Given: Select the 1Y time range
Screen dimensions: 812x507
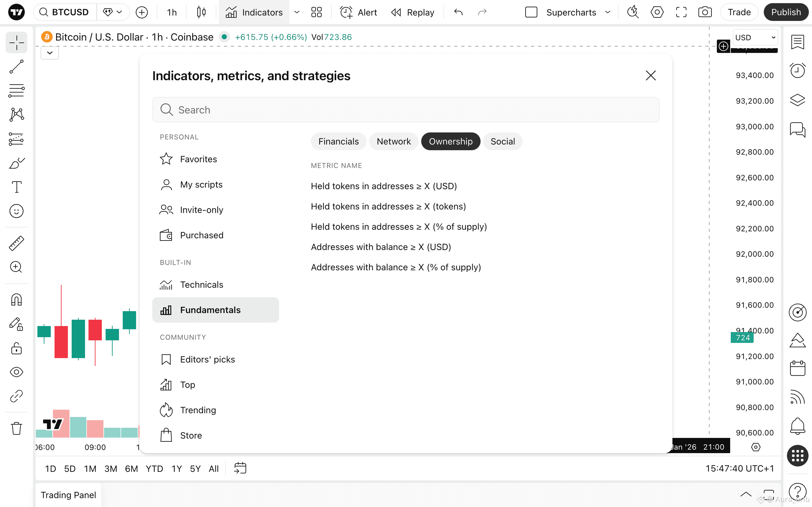Looking at the screenshot, I should [176, 468].
